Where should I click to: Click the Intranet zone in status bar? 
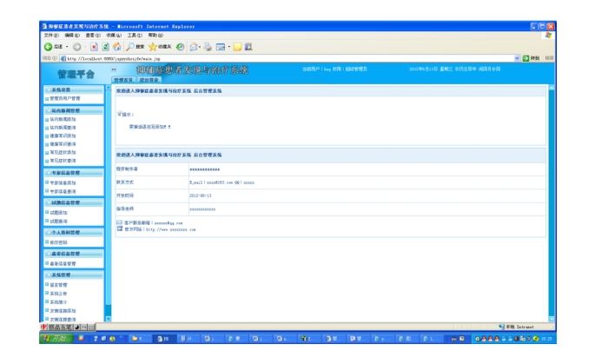tap(517, 328)
